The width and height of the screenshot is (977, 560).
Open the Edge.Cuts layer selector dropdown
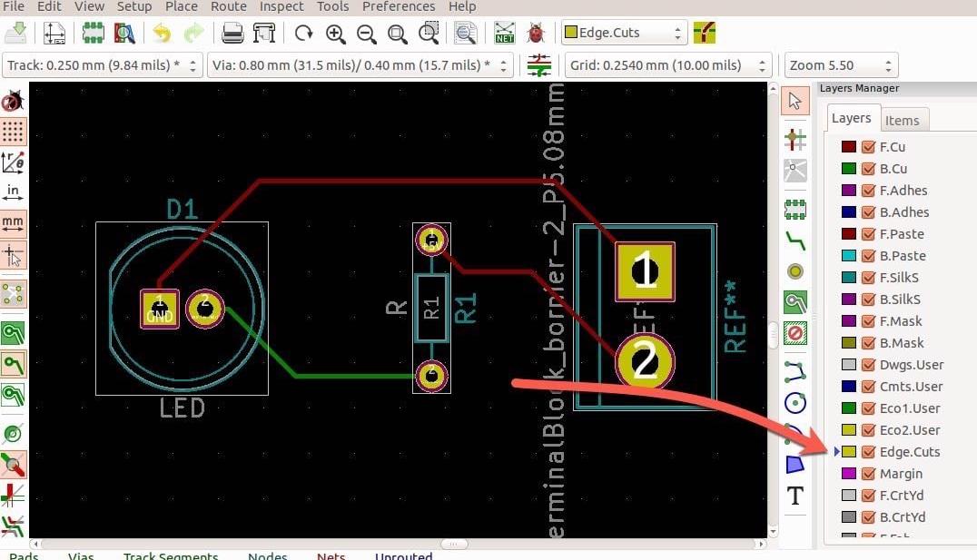point(624,34)
